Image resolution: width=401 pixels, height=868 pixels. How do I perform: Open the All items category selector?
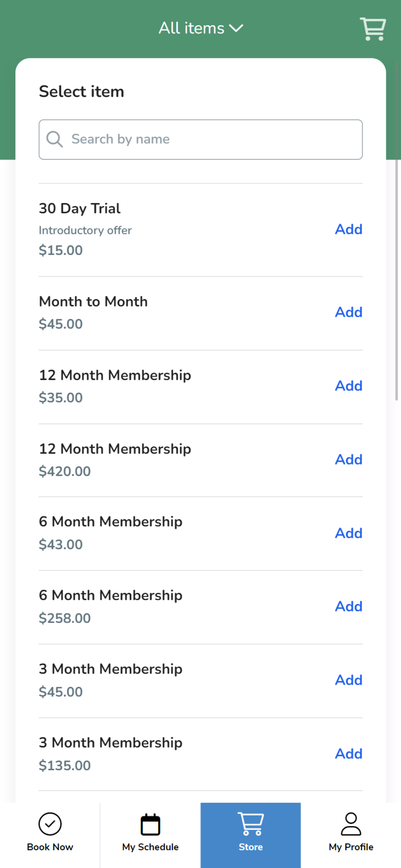click(x=201, y=28)
